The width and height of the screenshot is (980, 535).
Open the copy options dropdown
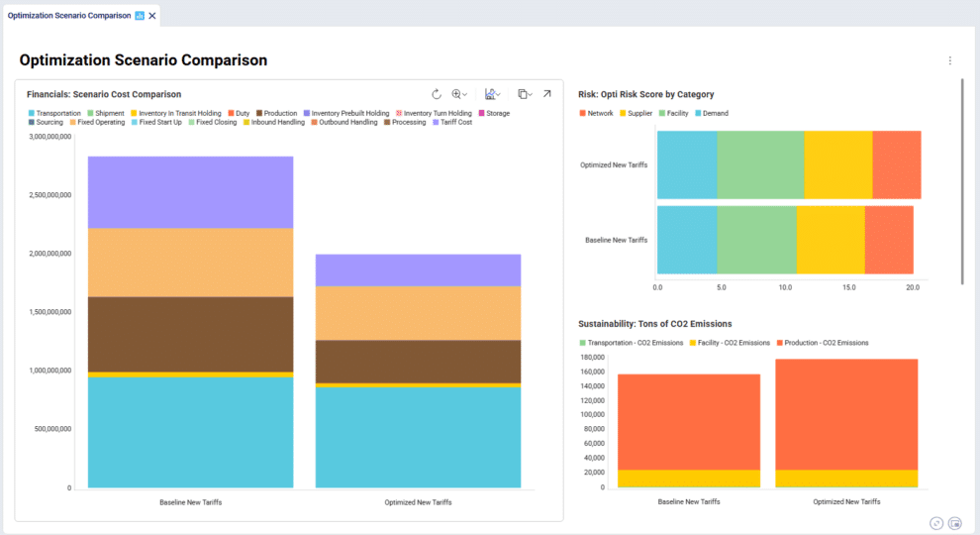[x=525, y=94]
